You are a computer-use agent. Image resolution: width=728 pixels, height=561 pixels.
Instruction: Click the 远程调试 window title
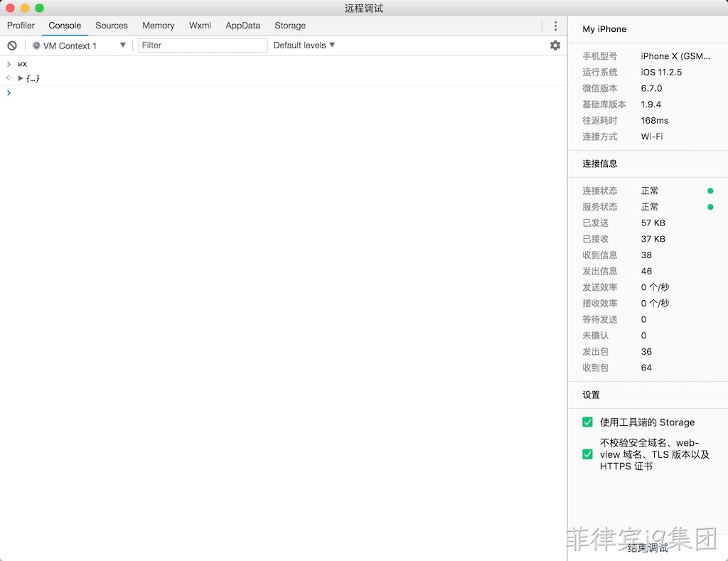click(364, 9)
